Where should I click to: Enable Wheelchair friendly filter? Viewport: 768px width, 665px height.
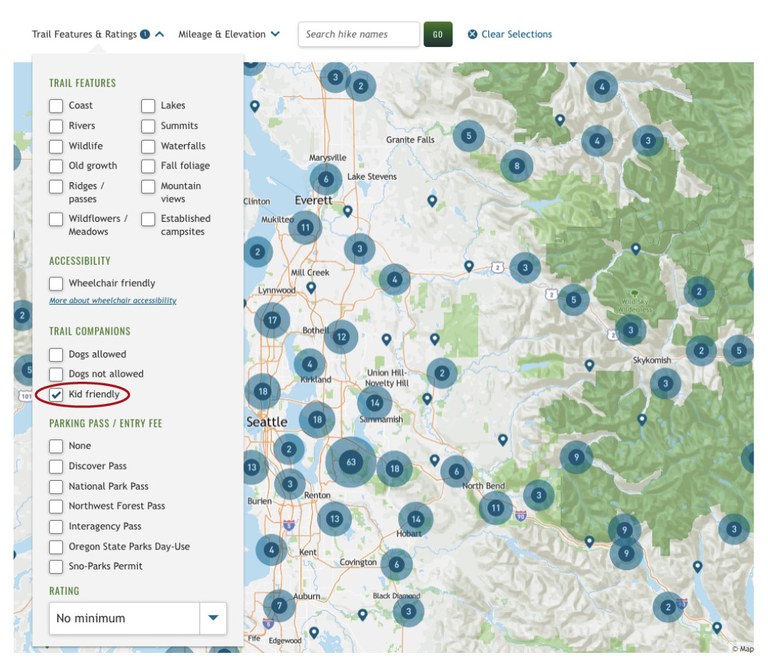click(56, 284)
